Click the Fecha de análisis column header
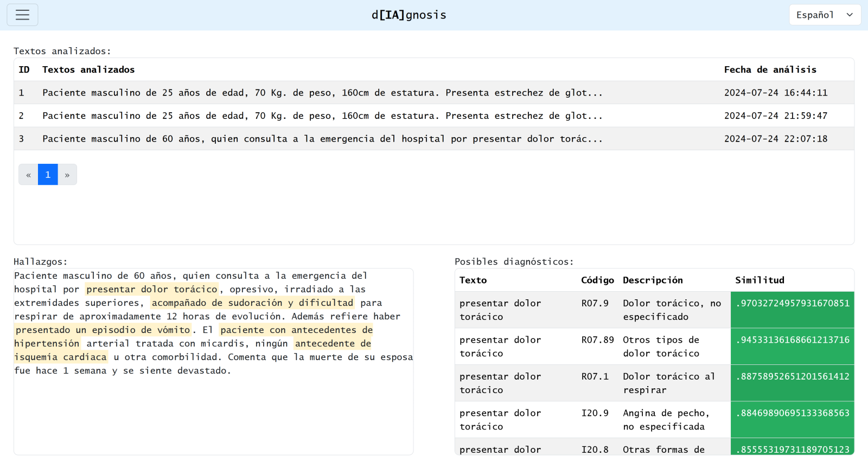 (770, 70)
